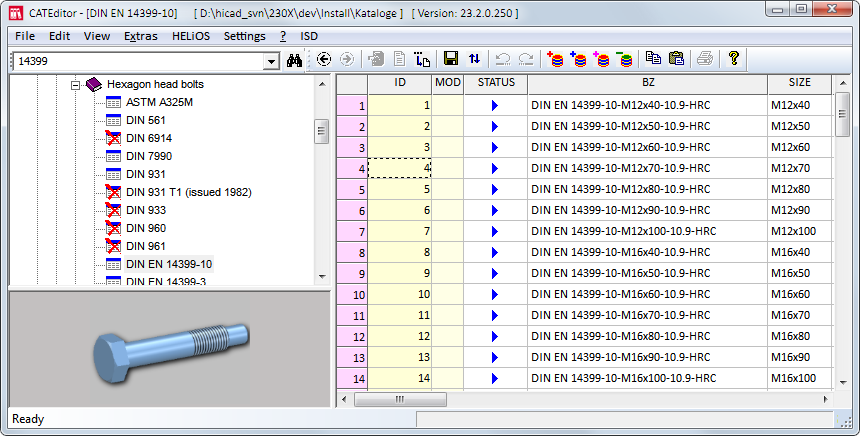860x436 pixels.
Task: Select DIN EN 14399-10 in the tree
Action: (x=169, y=264)
